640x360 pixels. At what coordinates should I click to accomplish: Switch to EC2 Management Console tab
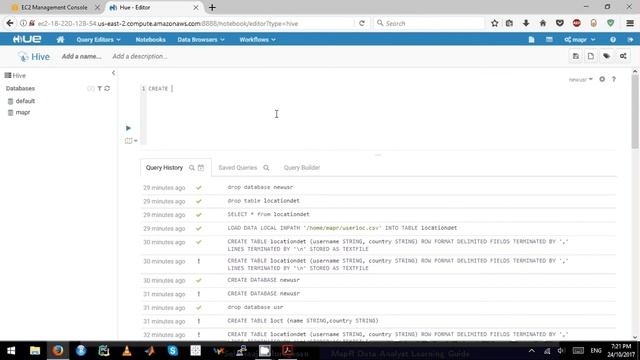(x=54, y=7)
